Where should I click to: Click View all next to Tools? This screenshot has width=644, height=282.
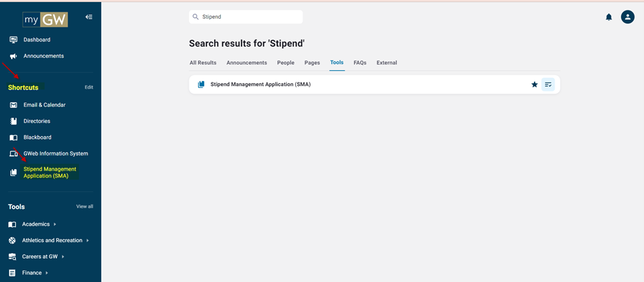click(85, 206)
